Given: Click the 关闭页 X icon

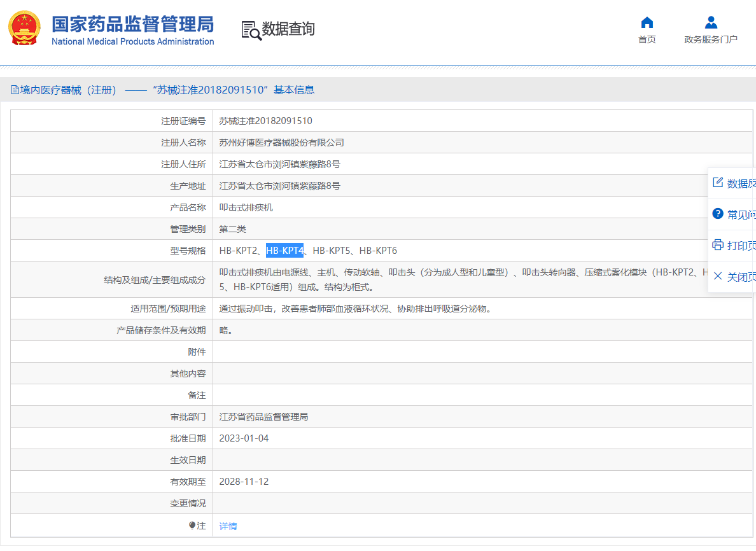Looking at the screenshot, I should pyautogui.click(x=718, y=276).
